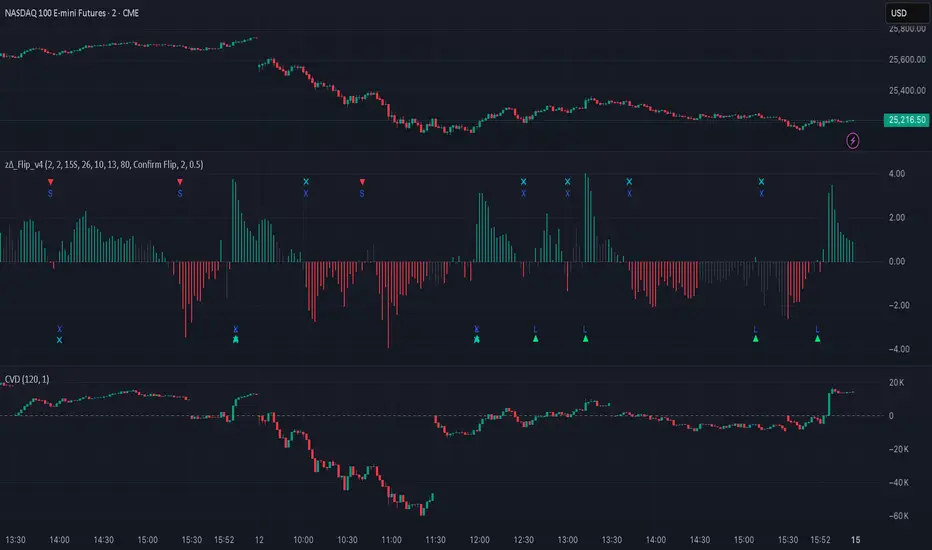Click the 15 date label on time axis

pyautogui.click(x=855, y=540)
